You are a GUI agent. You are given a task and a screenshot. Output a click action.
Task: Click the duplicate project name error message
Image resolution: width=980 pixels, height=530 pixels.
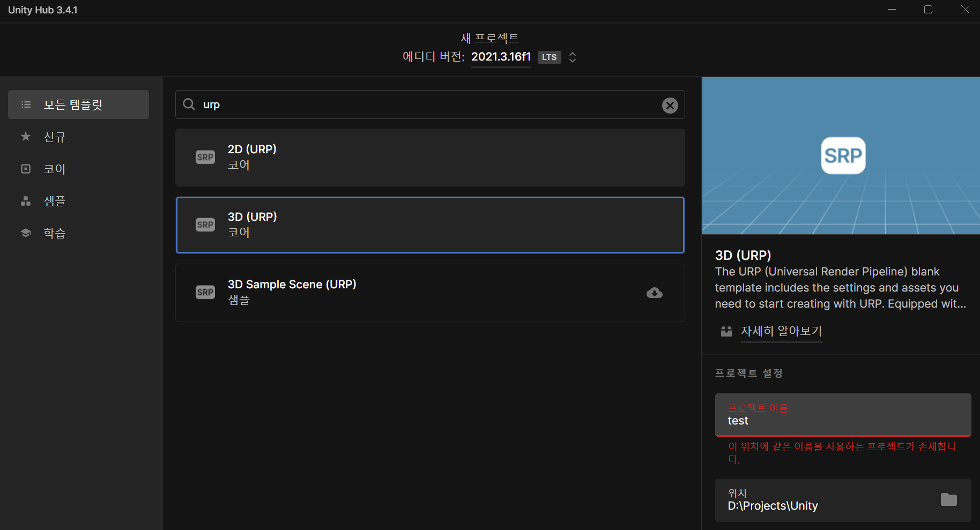(842, 453)
